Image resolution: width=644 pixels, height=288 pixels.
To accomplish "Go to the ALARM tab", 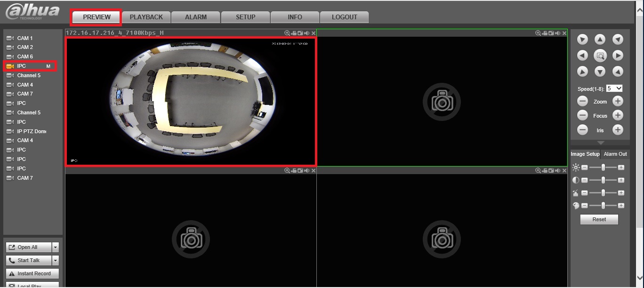I will (x=196, y=17).
